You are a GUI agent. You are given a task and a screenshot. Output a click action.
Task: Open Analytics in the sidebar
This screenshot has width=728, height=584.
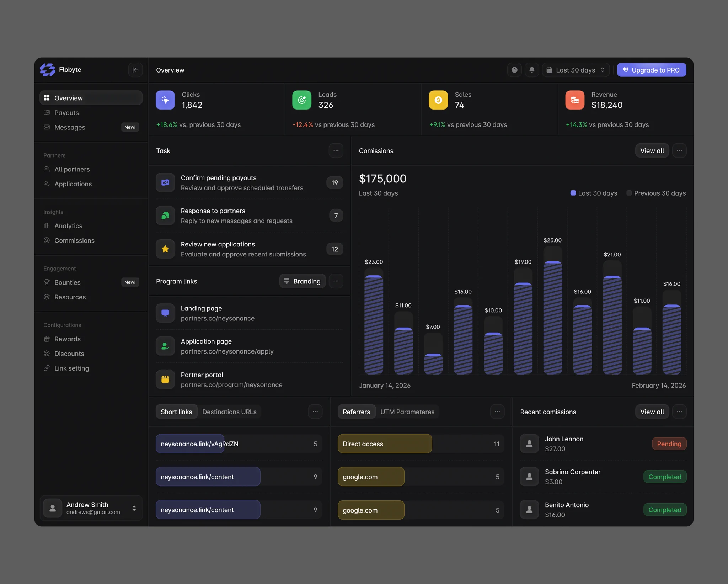(x=91, y=226)
